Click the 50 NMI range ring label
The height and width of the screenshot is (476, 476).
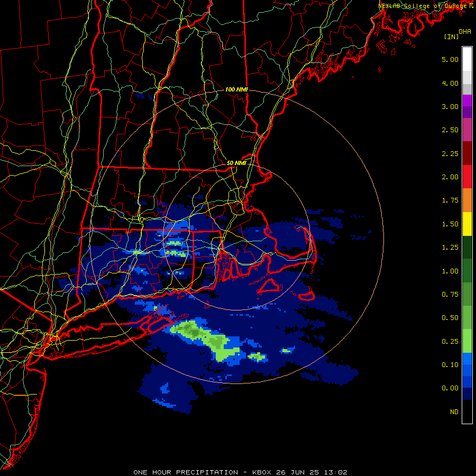point(236,163)
